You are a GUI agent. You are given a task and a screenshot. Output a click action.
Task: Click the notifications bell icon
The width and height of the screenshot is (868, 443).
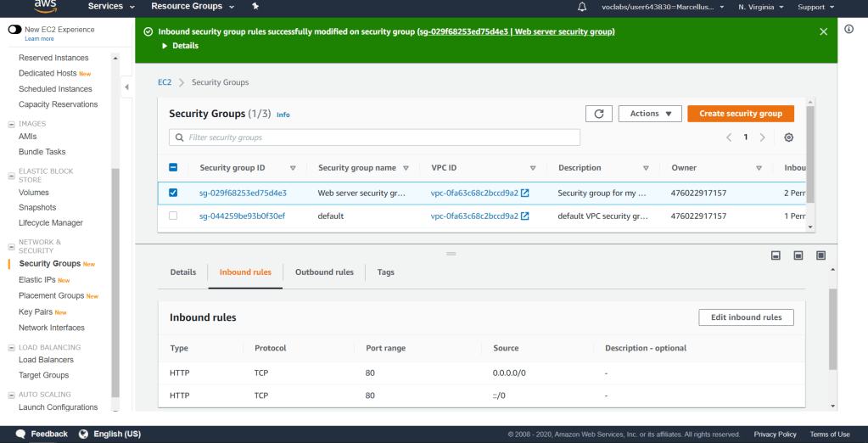pos(582,7)
